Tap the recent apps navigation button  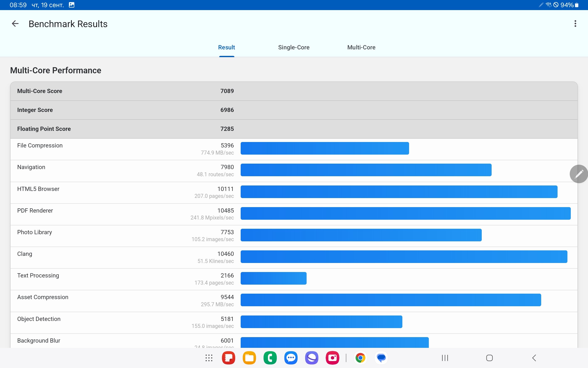pyautogui.click(x=445, y=358)
